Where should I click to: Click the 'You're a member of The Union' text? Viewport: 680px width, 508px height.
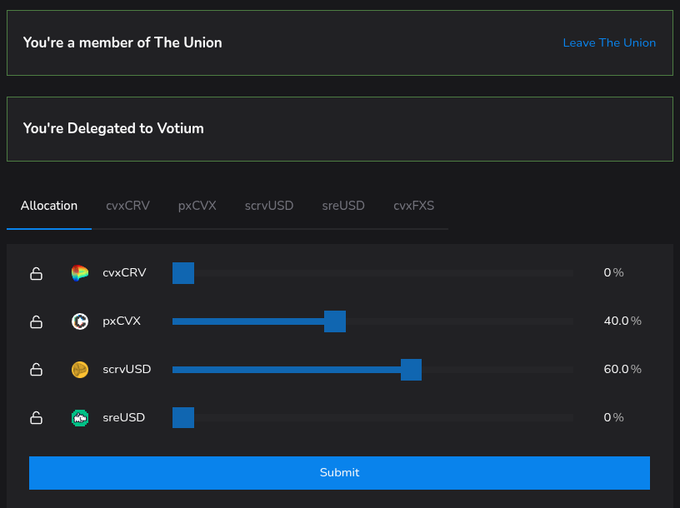(123, 43)
